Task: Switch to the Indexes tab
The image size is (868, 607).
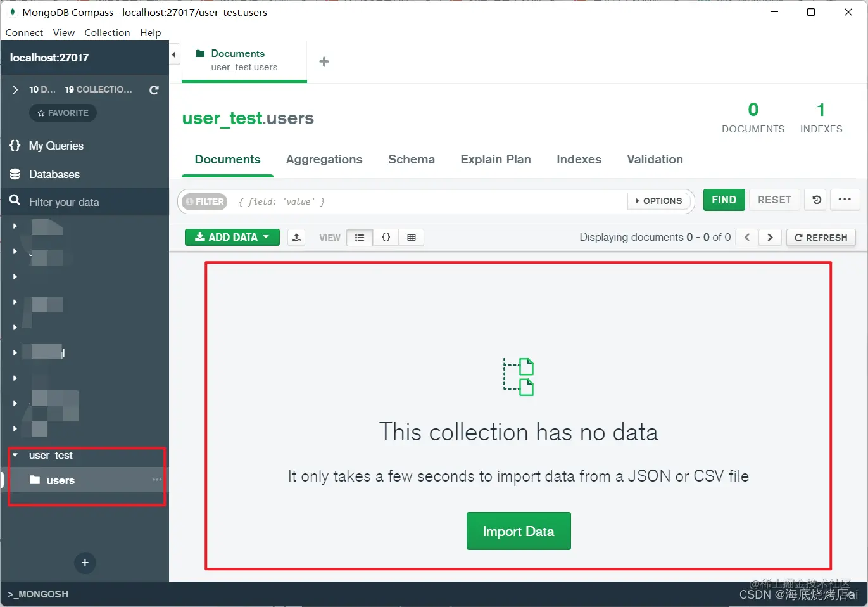Action: (579, 160)
